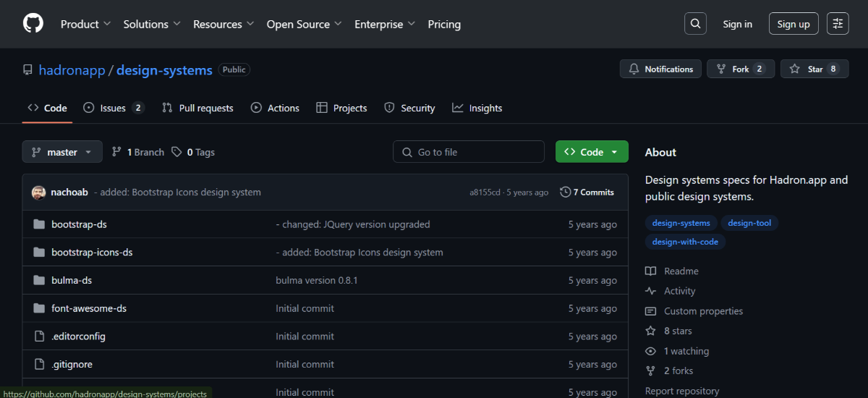Open the bootstrap-icons-ds folder name
Screen dimensions: 868x398
pos(92,253)
